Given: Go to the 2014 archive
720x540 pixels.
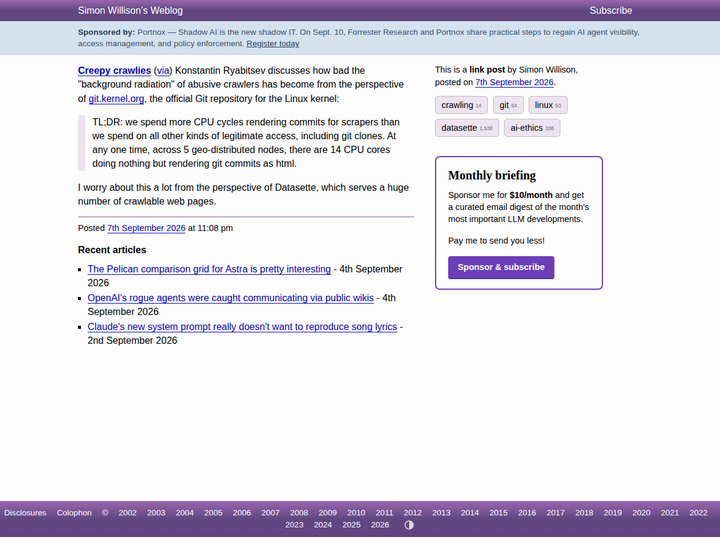Looking at the screenshot, I should coord(470,513).
